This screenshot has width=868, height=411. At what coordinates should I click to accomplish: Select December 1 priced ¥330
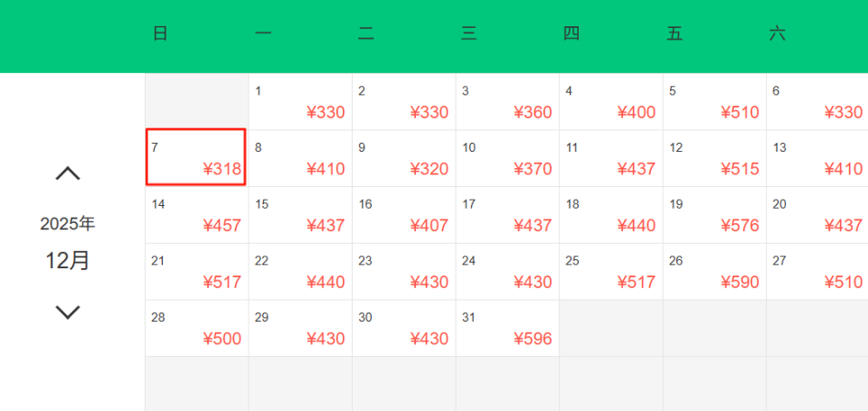[x=300, y=102]
